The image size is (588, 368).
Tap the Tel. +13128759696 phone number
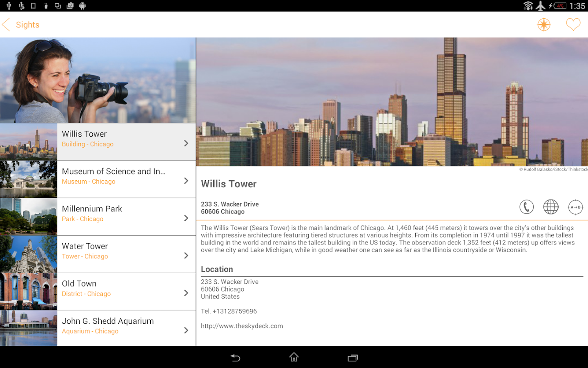tap(229, 311)
